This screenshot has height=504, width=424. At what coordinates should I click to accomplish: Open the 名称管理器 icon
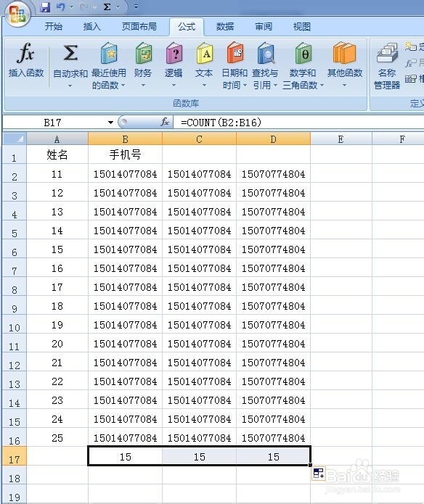click(387, 54)
